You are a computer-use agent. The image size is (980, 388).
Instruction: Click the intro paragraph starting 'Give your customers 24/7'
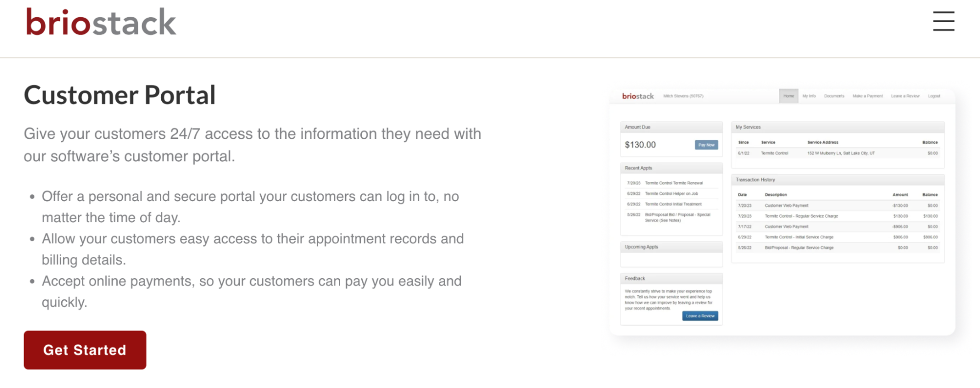[x=252, y=145]
